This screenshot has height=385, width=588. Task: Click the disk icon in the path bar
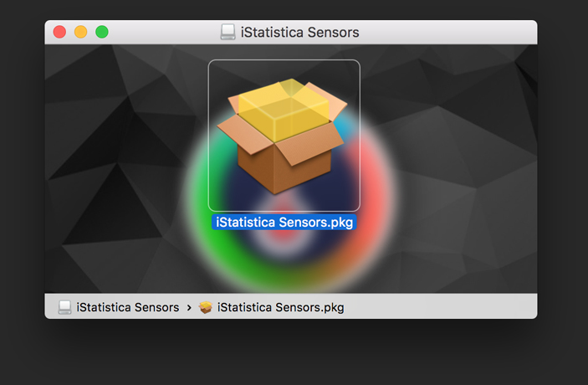[64, 307]
